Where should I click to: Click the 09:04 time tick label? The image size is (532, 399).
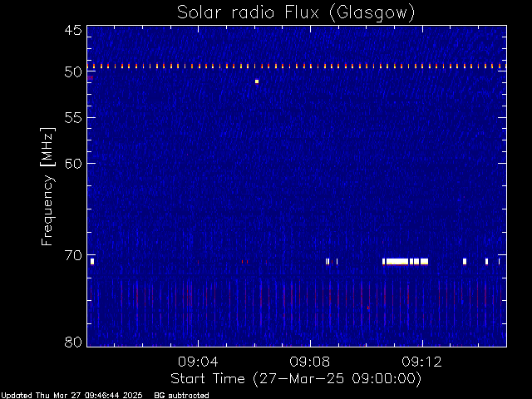(x=198, y=362)
